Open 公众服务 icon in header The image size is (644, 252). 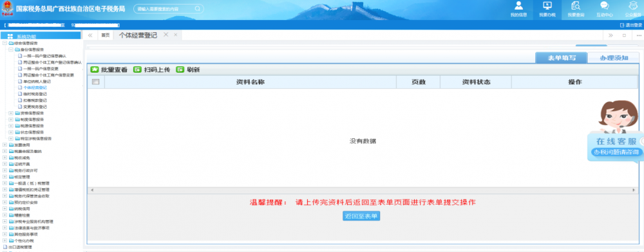pyautogui.click(x=633, y=6)
